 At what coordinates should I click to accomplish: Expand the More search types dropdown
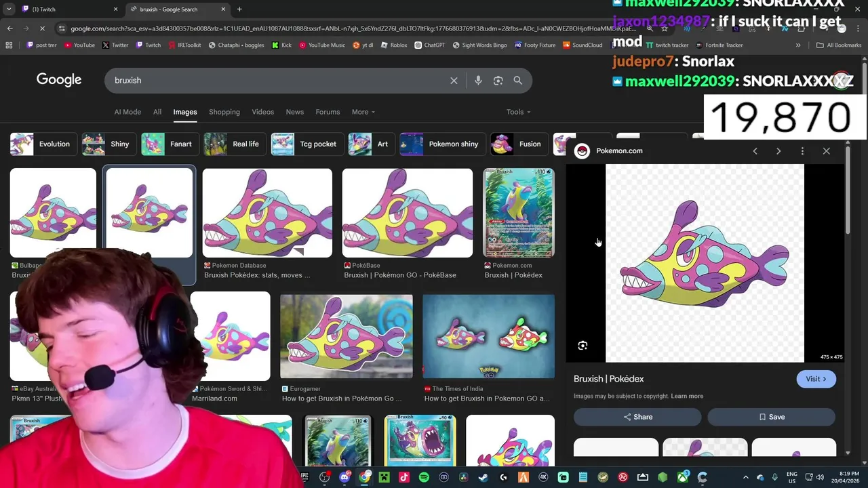click(363, 112)
